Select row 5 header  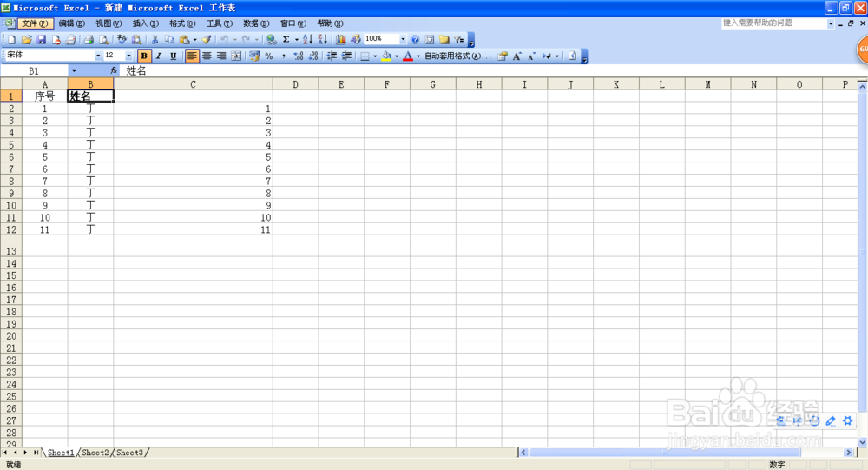(11, 145)
